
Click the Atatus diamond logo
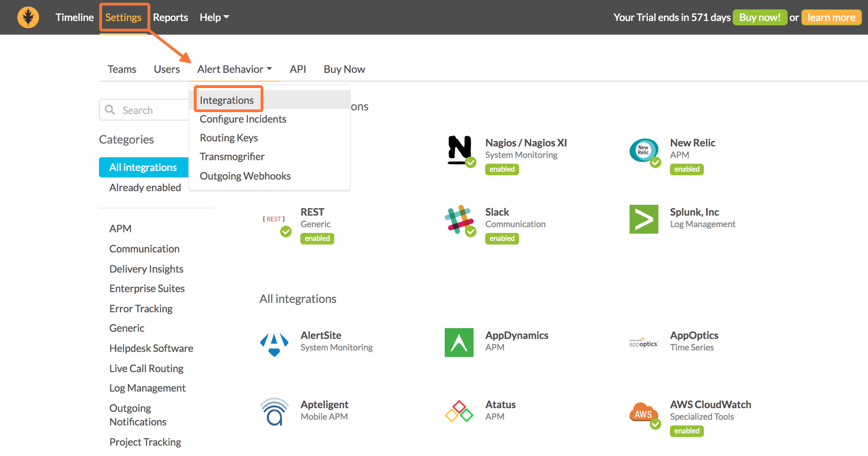459,412
